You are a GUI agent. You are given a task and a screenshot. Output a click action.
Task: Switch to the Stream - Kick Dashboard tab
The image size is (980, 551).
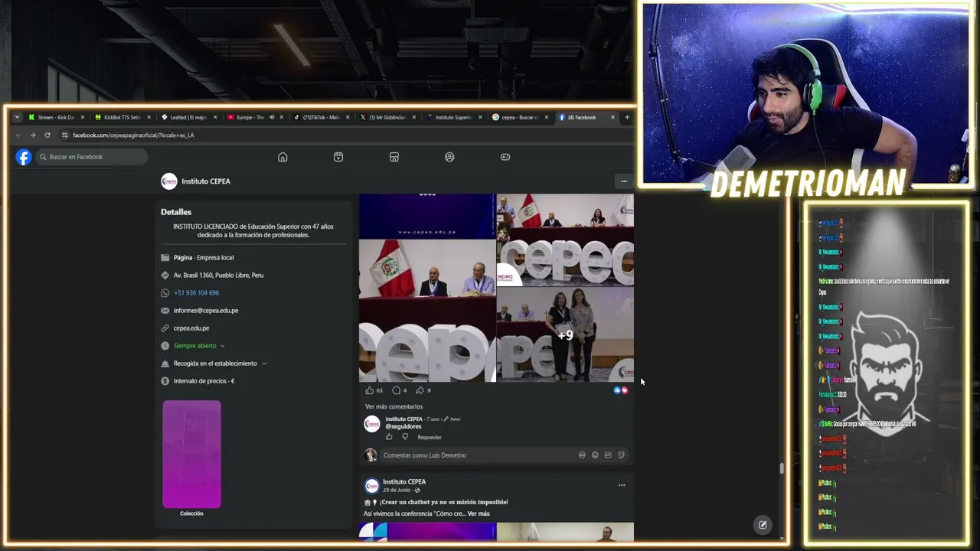tap(55, 117)
